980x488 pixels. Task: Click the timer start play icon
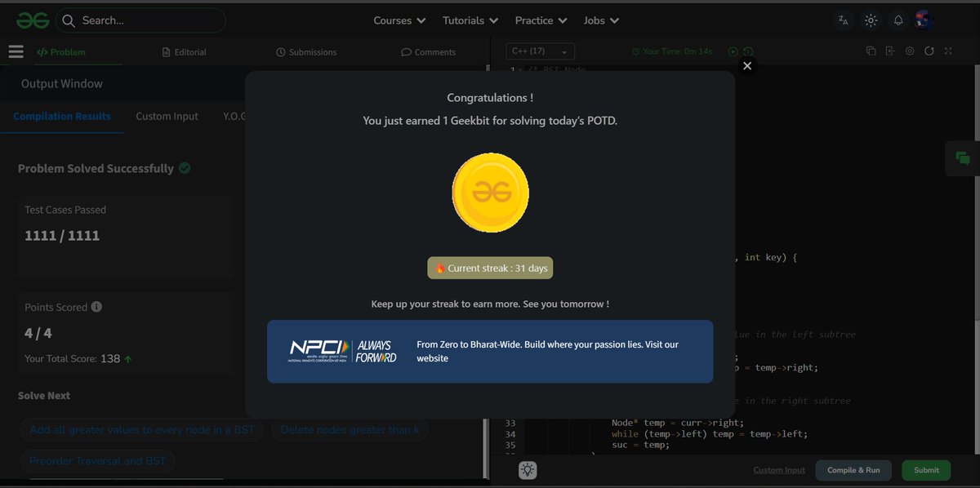[x=733, y=51]
